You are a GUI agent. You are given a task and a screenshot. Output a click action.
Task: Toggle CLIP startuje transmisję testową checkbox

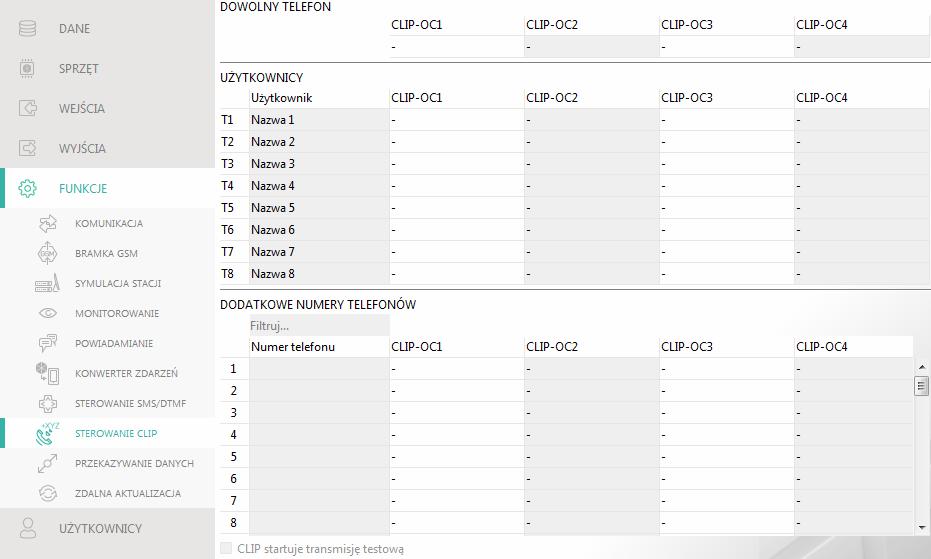226,548
